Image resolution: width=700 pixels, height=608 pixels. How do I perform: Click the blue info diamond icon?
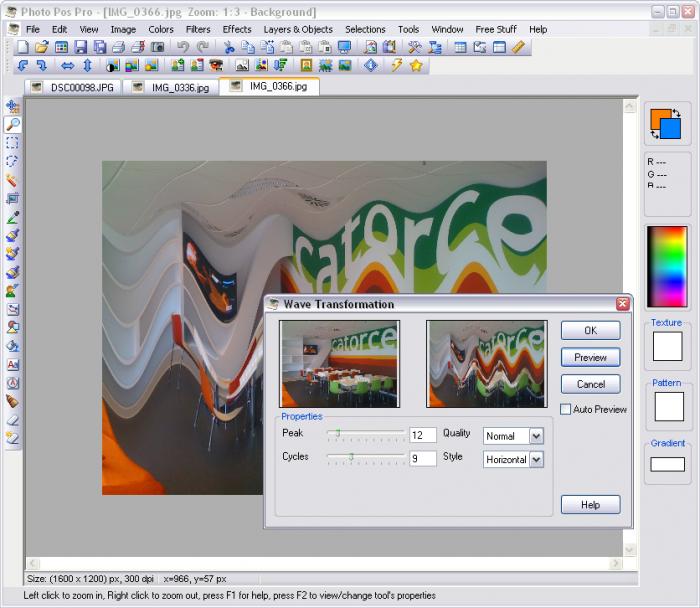click(371, 66)
